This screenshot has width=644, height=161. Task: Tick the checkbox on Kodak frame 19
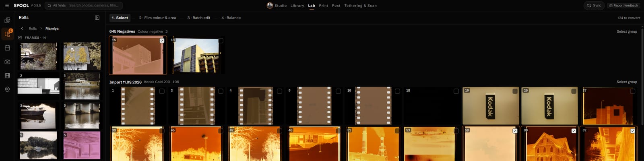[x=515, y=91]
